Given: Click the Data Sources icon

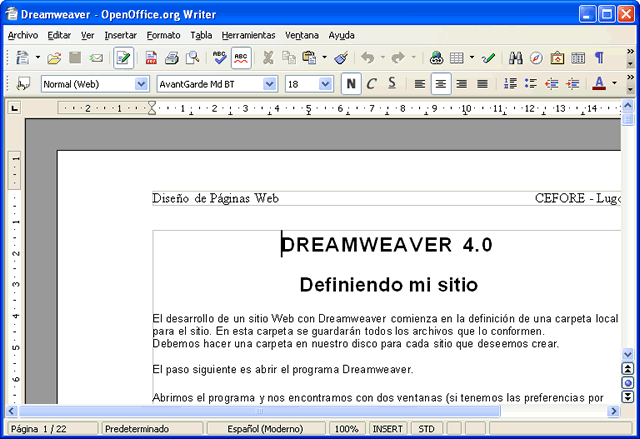Looking at the screenshot, I should click(x=578, y=58).
